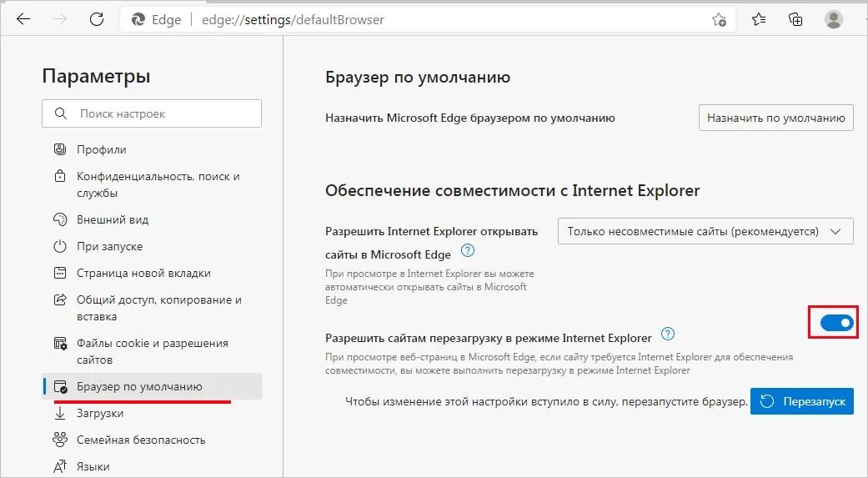Toggle reload in Internet Explorer mode switch
Viewport: 868px width, 478px height.
837,322
